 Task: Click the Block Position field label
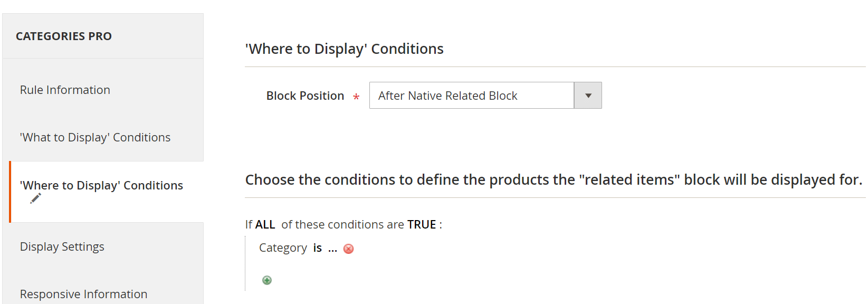click(305, 96)
